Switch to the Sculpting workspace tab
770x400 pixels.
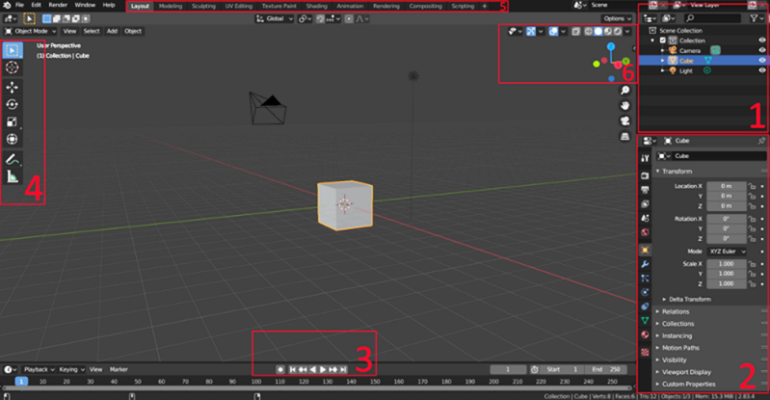pyautogui.click(x=203, y=6)
